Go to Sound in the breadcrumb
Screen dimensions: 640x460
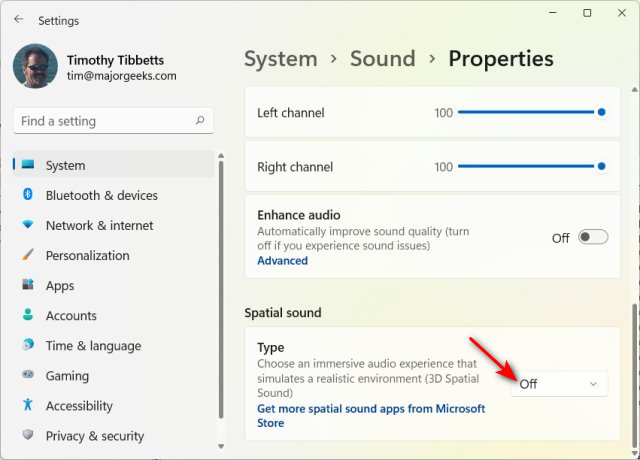click(382, 59)
